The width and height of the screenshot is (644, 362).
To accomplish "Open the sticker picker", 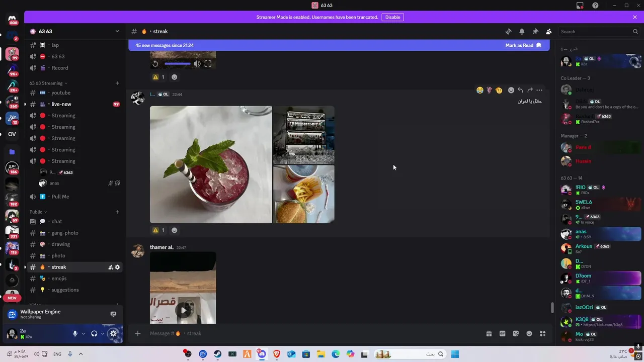I will click(516, 333).
